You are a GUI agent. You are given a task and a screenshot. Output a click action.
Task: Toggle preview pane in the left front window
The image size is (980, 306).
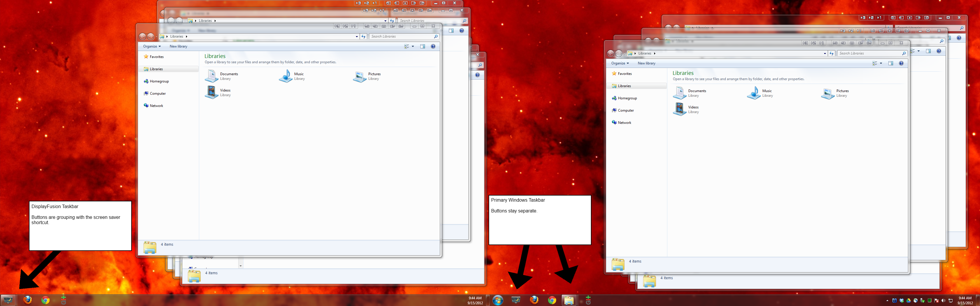pyautogui.click(x=422, y=46)
